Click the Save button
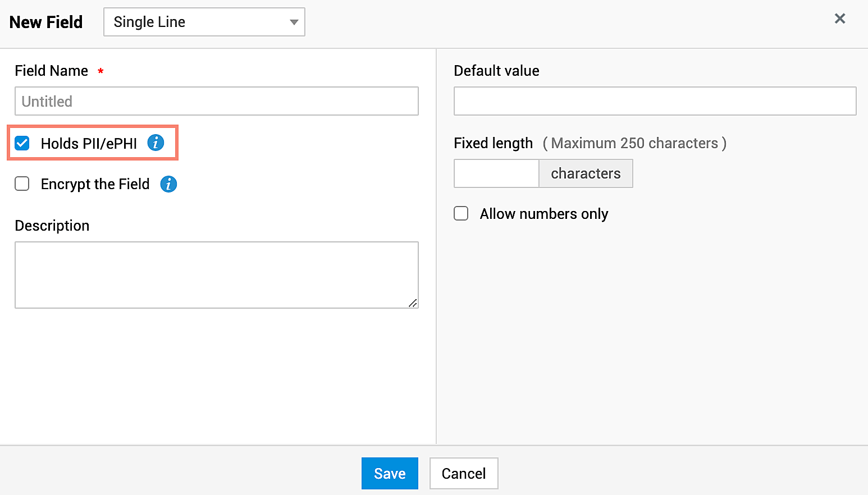This screenshot has width=868, height=495. pyautogui.click(x=390, y=473)
